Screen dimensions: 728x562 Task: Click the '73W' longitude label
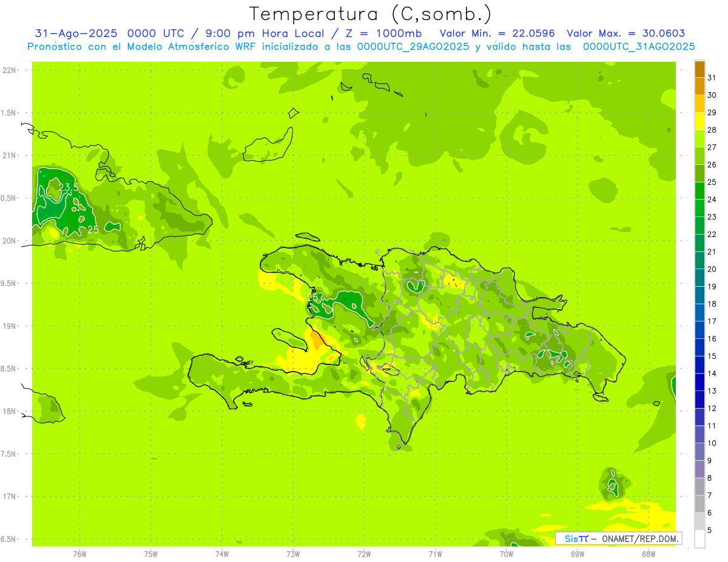pyautogui.click(x=293, y=554)
